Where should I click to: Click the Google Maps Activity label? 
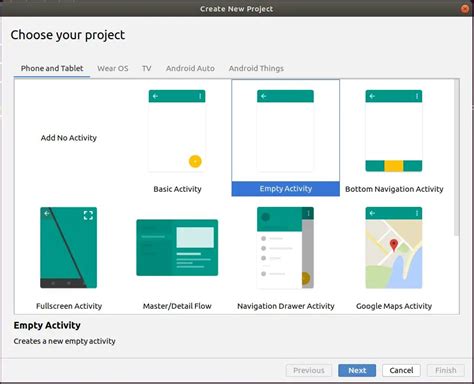click(x=394, y=306)
